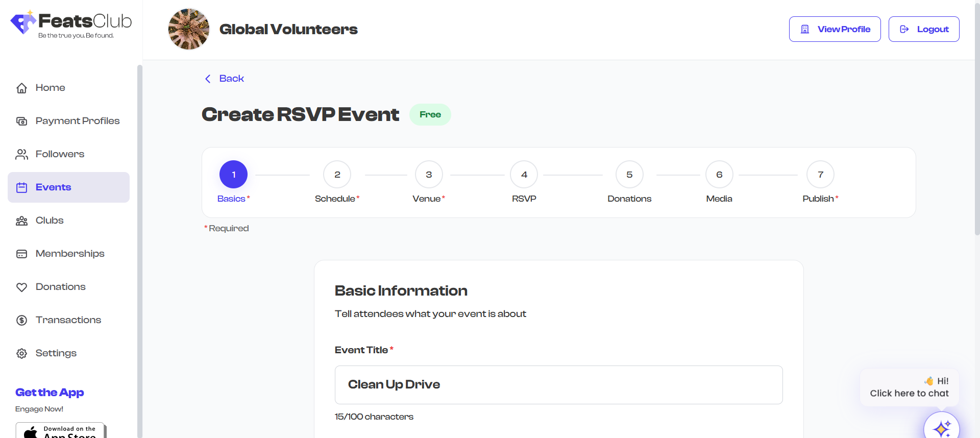Image resolution: width=980 pixels, height=438 pixels.
Task: Click the Global Volunteers organization name
Action: pos(288,30)
